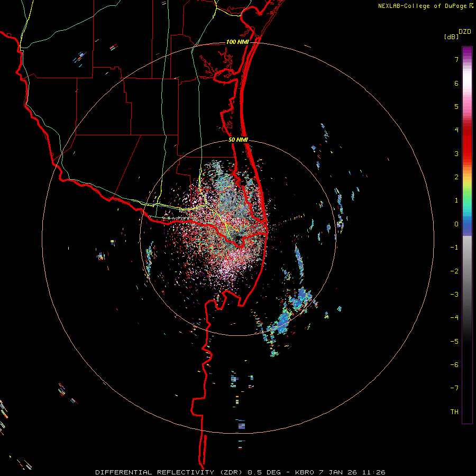Click the [dB] units label
476x476 pixels.
coord(451,37)
